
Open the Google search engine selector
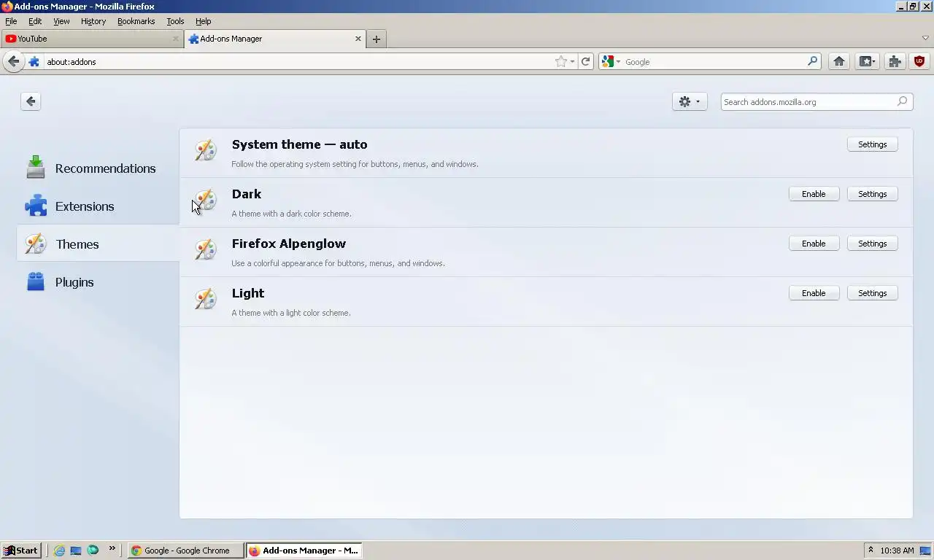pos(611,62)
